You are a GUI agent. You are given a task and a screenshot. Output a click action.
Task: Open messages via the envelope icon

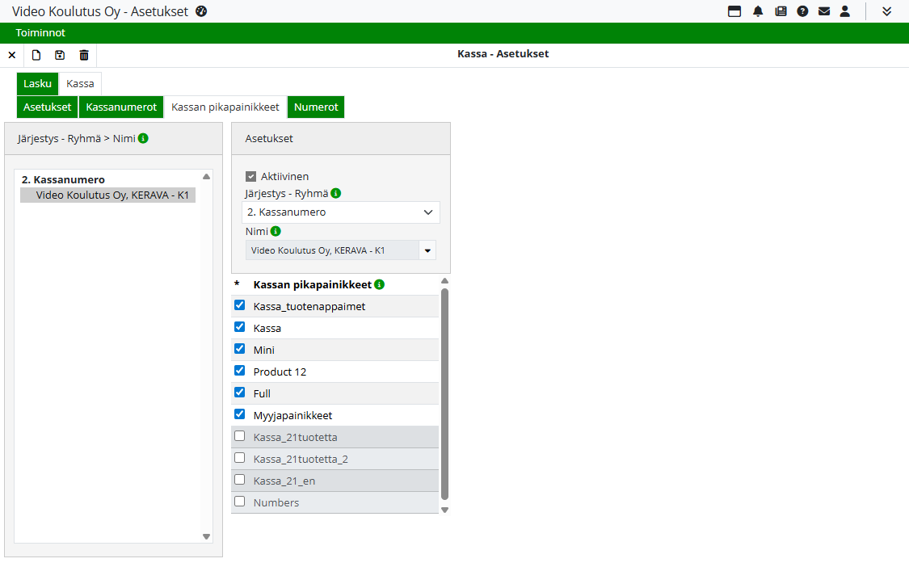tap(824, 11)
